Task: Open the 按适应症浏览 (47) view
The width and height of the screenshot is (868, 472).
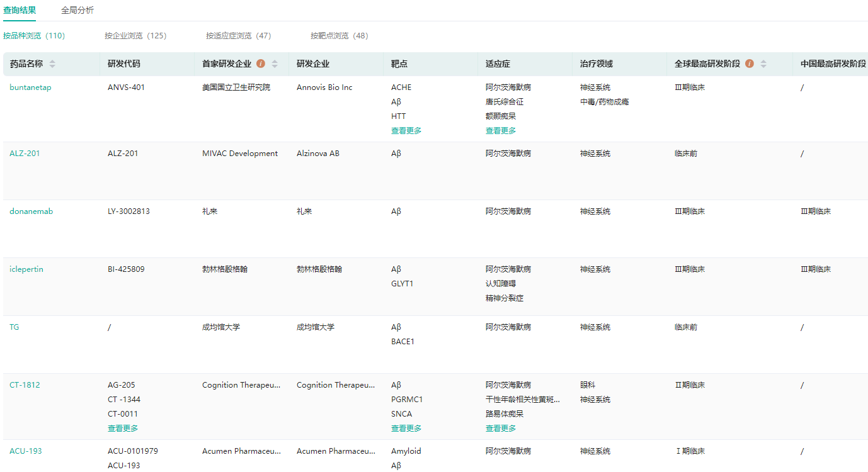Action: tap(238, 36)
